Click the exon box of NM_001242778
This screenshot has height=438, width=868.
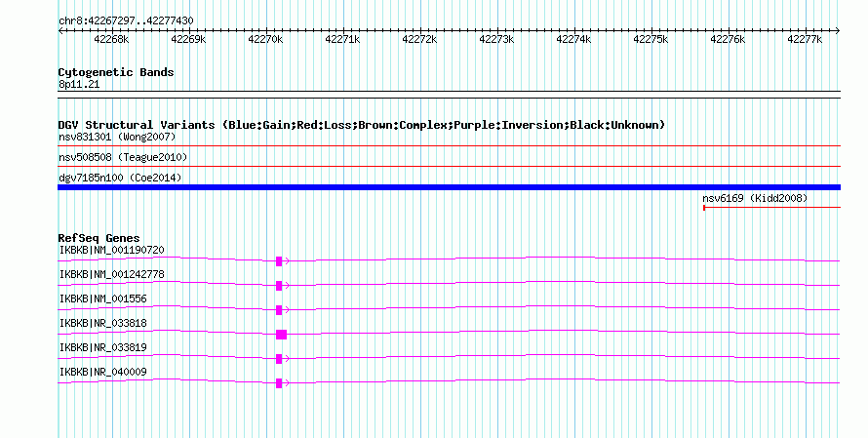(x=279, y=286)
